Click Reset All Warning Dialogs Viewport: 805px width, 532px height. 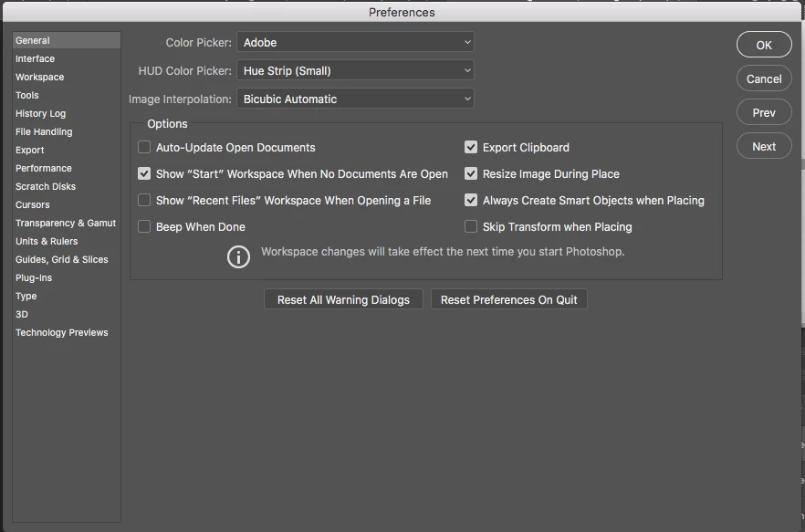(343, 299)
